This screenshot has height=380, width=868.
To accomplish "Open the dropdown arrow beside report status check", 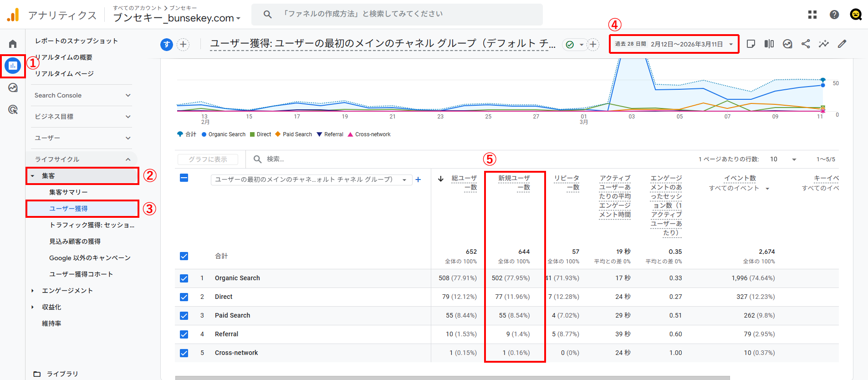I will (582, 45).
